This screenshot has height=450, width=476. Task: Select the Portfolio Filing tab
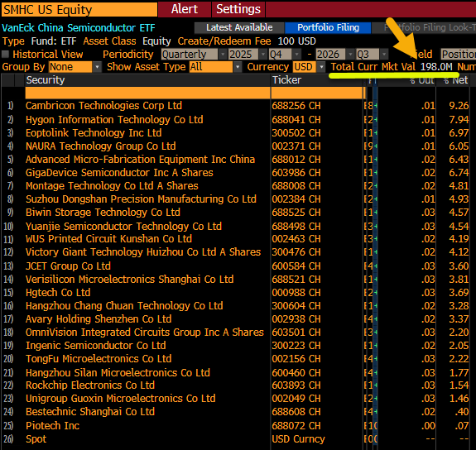(328, 27)
